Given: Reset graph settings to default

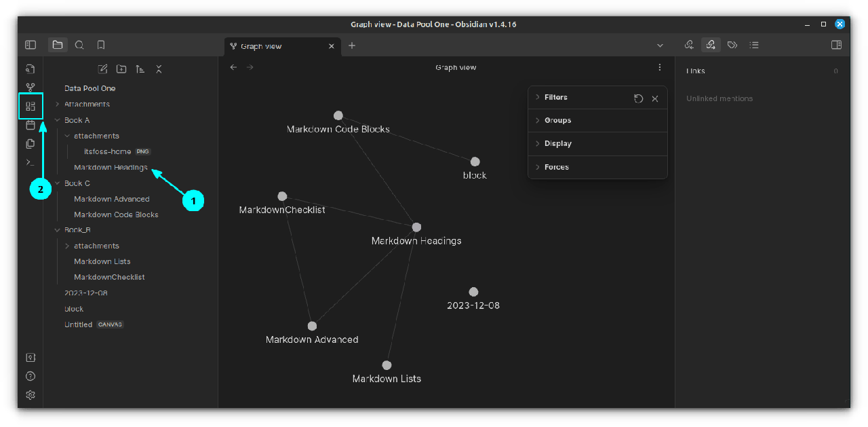Looking at the screenshot, I should 638,98.
